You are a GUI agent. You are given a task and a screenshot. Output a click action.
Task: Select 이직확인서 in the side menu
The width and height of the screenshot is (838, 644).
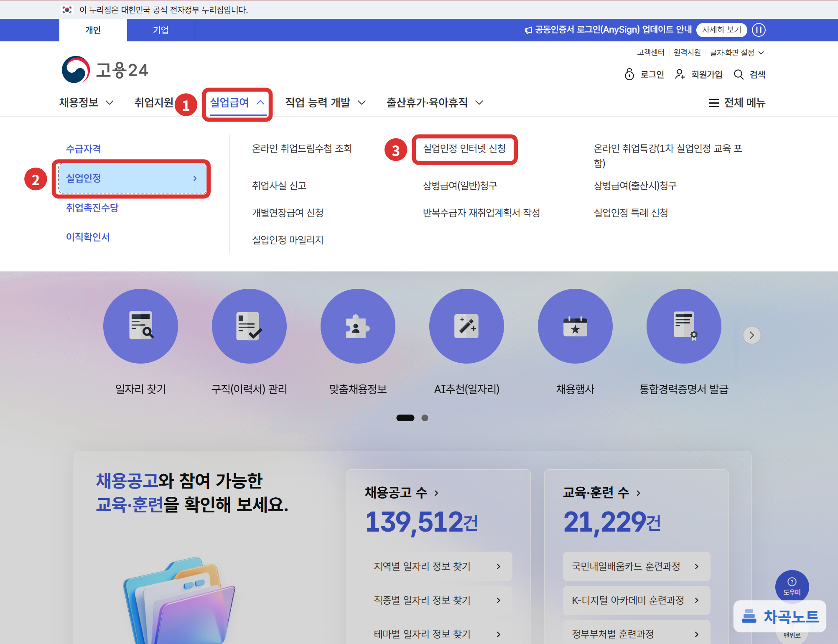click(88, 237)
